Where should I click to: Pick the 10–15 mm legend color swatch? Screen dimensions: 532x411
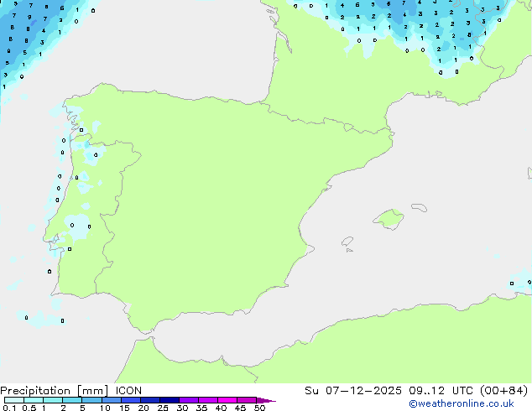(111, 400)
